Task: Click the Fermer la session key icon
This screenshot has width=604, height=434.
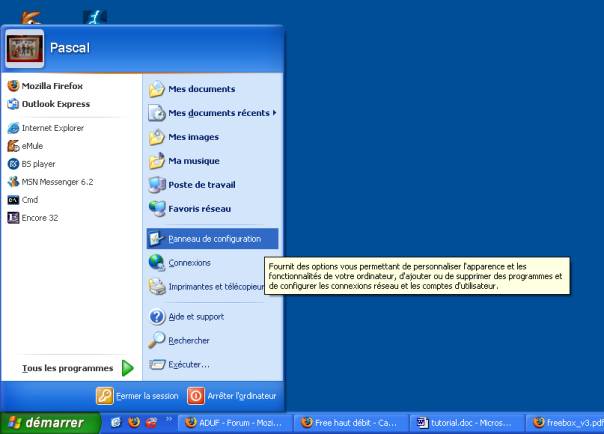Action: 105,396
